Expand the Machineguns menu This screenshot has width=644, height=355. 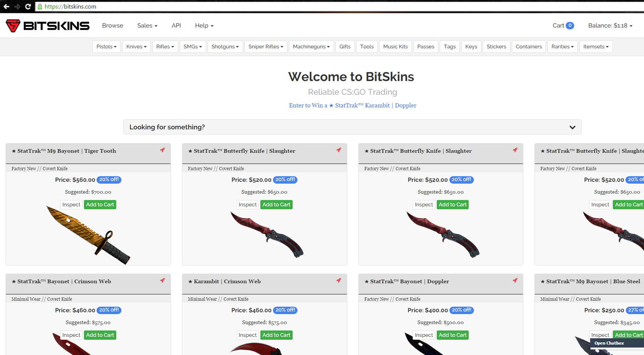click(311, 46)
